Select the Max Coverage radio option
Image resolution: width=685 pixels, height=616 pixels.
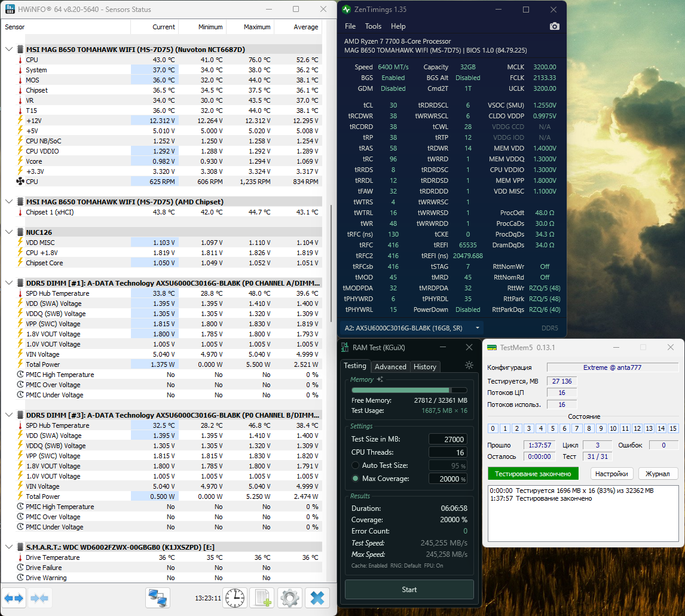356,479
